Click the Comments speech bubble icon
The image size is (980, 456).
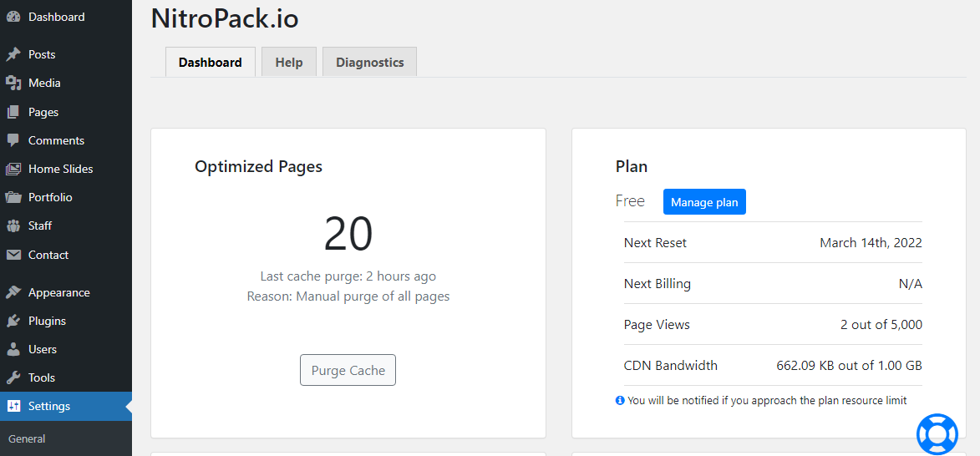click(13, 140)
